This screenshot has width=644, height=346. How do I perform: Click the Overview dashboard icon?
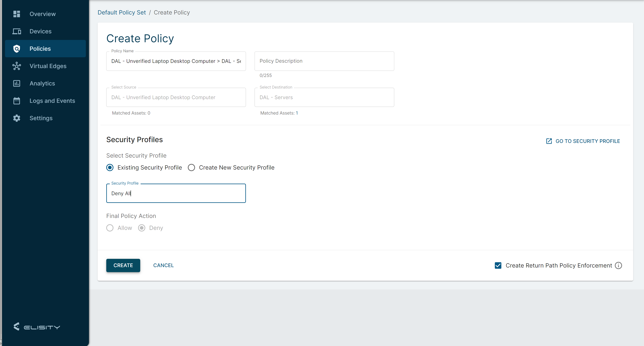(x=17, y=14)
